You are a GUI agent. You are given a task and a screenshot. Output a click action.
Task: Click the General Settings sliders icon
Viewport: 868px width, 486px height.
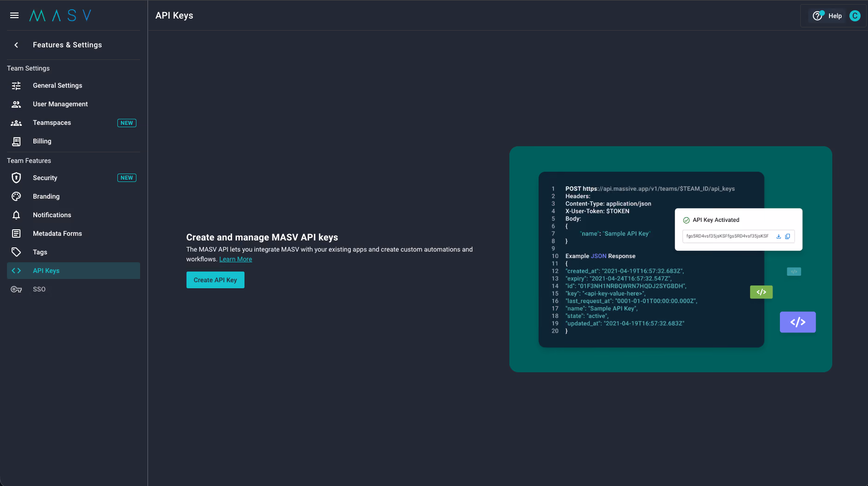(16, 85)
